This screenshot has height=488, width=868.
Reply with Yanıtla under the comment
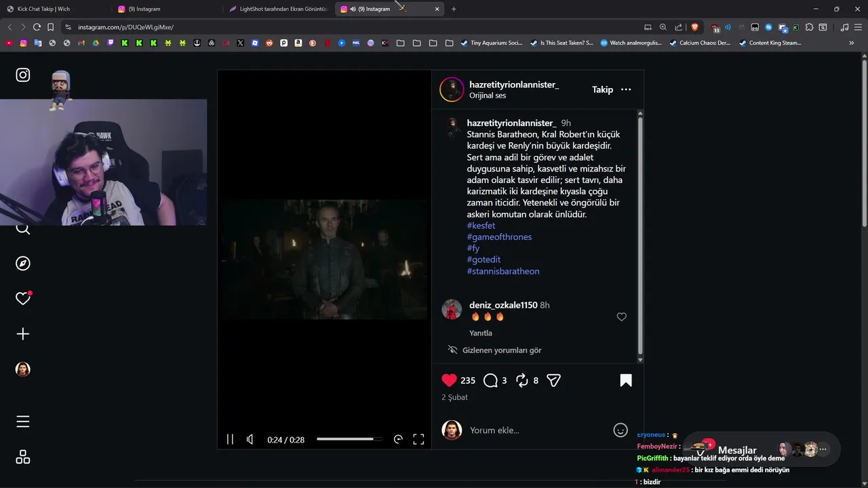point(481,333)
